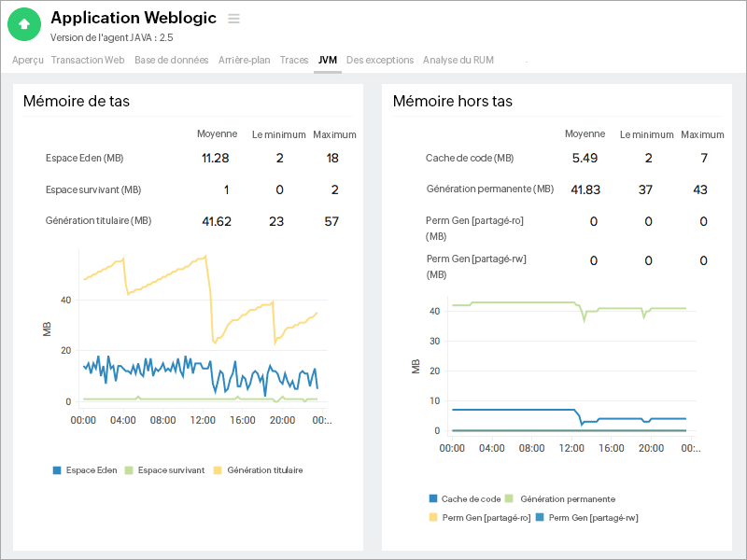The height and width of the screenshot is (560, 747).
Task: Click the Mémoire hors tas panel title
Action: pyautogui.click(x=452, y=101)
